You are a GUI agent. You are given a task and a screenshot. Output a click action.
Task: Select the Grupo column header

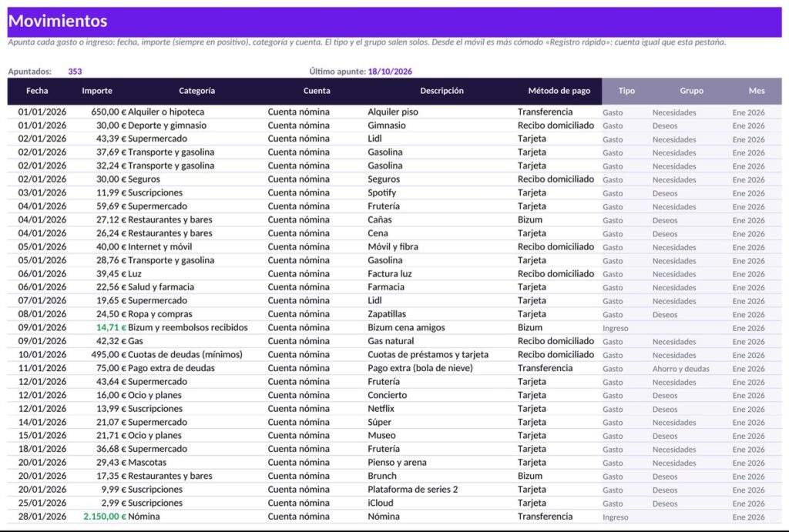tap(691, 91)
